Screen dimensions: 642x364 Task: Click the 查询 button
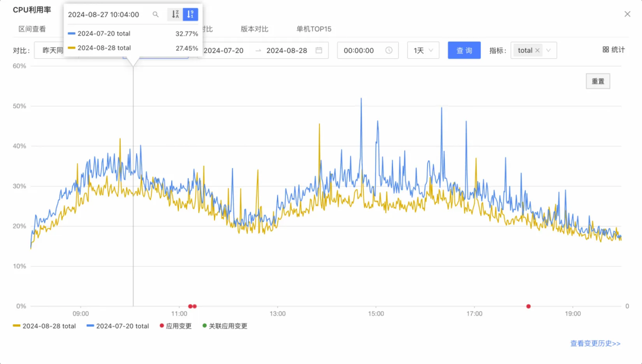464,50
